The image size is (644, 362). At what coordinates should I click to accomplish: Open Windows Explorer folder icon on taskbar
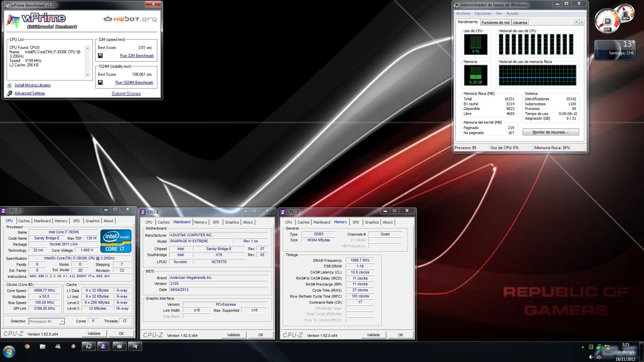(x=43, y=346)
